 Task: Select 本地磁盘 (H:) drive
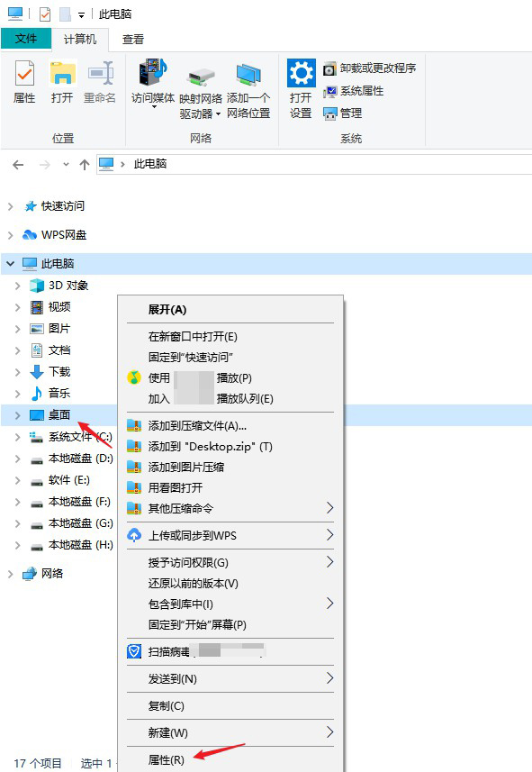point(72,545)
